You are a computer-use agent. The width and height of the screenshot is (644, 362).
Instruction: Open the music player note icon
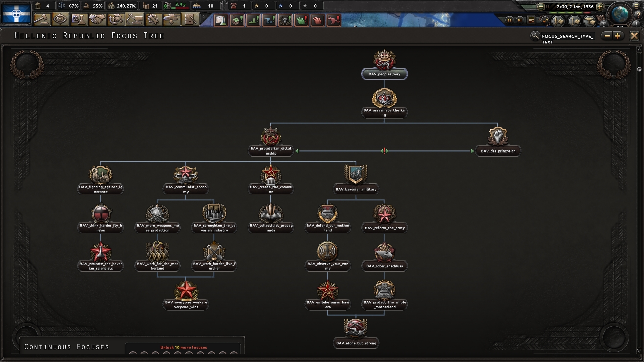click(x=545, y=21)
